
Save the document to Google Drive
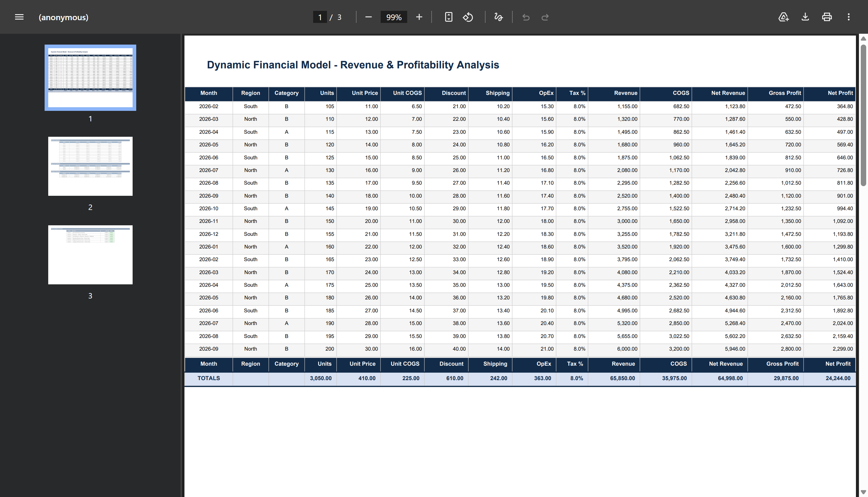tap(783, 17)
